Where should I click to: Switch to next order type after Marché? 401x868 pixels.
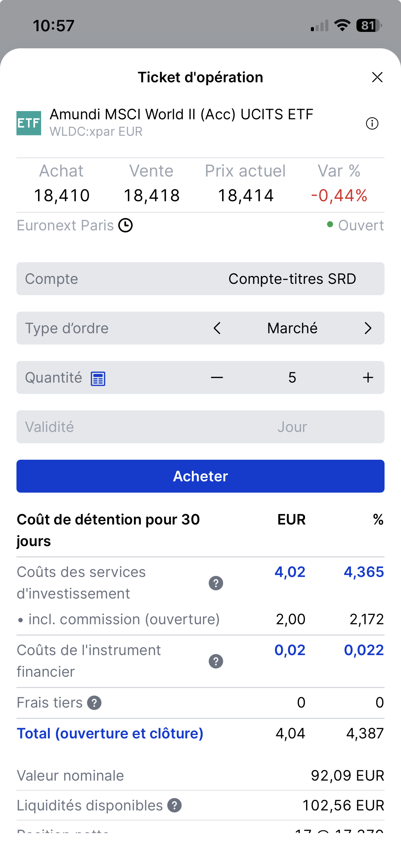coord(368,328)
